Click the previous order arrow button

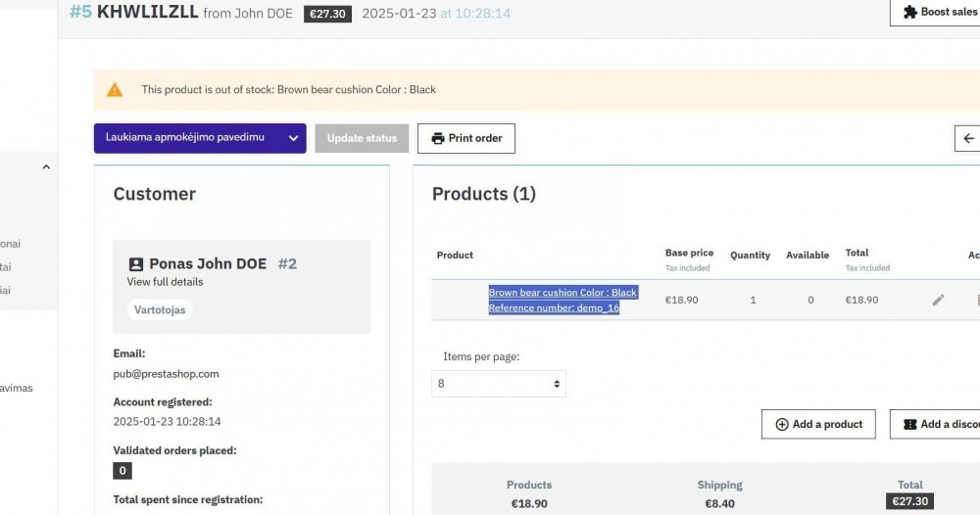(x=968, y=138)
